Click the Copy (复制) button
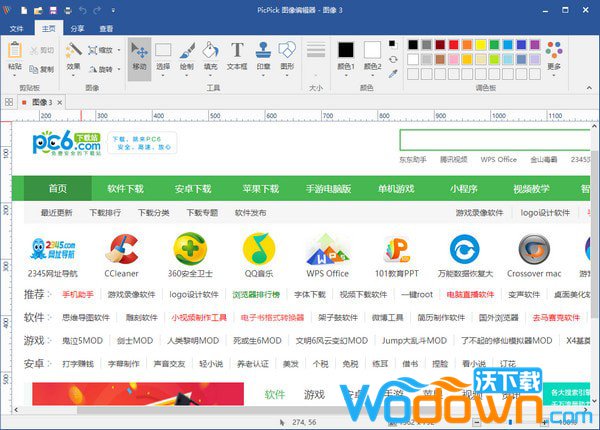 (x=42, y=69)
